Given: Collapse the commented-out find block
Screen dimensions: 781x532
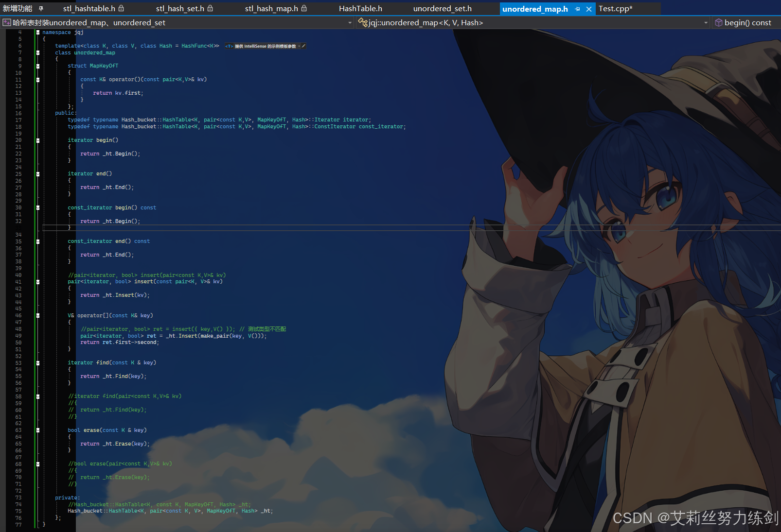Looking at the screenshot, I should (x=38, y=396).
